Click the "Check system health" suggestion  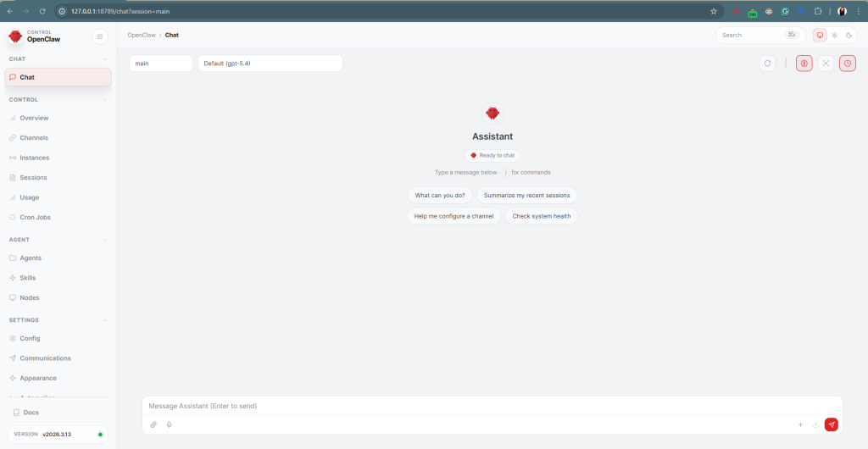pyautogui.click(x=541, y=216)
